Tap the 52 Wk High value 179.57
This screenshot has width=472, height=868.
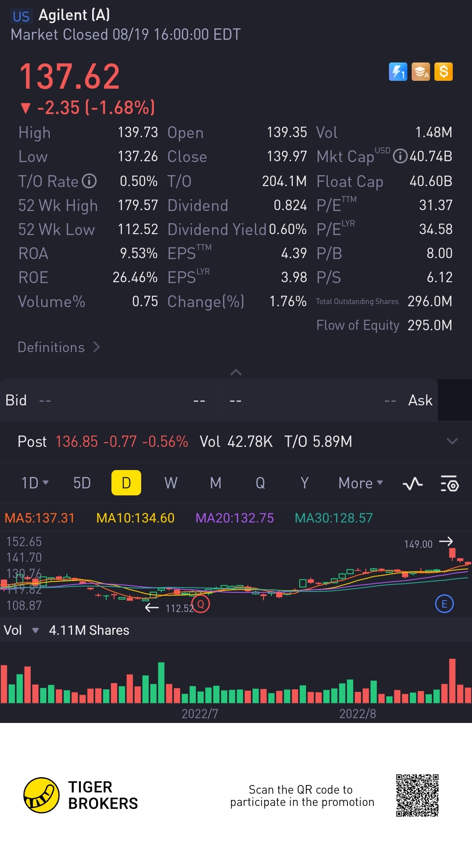click(x=138, y=205)
